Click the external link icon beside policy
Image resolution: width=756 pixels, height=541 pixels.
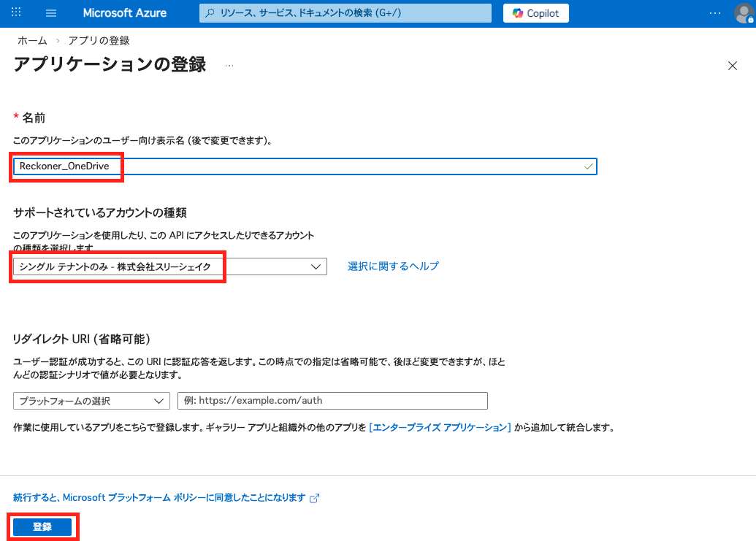[314, 498]
